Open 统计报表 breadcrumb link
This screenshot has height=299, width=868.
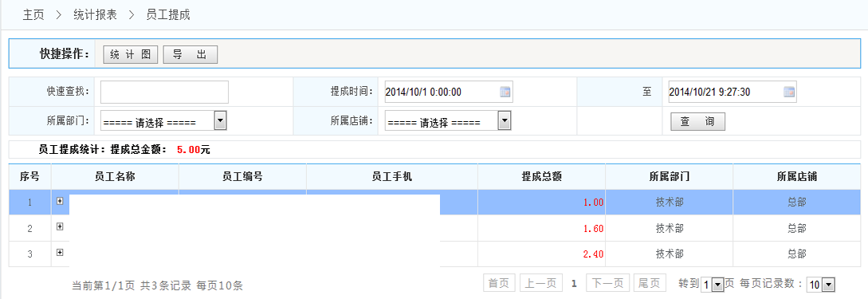[x=95, y=15]
